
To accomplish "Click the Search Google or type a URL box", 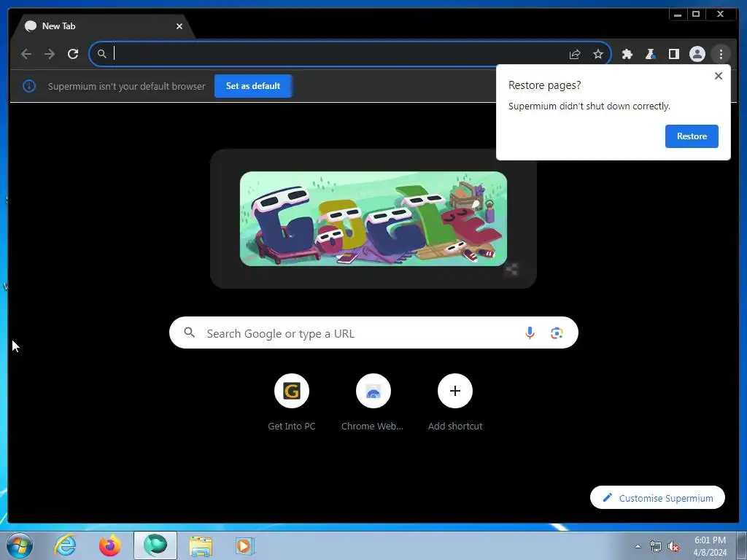I will click(x=373, y=332).
